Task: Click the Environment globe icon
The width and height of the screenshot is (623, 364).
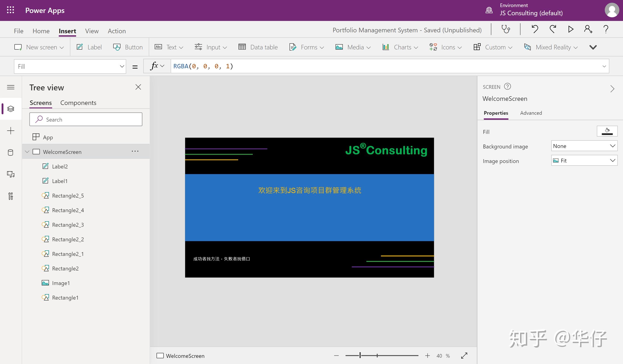Action: [x=489, y=10]
